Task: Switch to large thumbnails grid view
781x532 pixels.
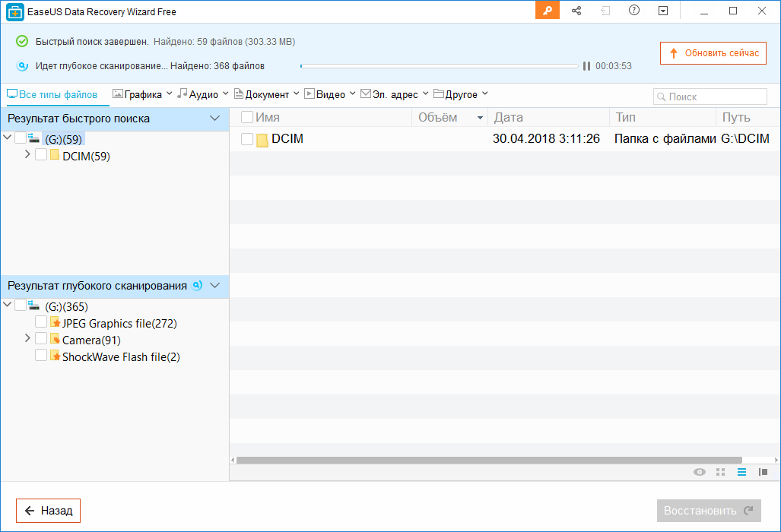Action: tap(721, 472)
